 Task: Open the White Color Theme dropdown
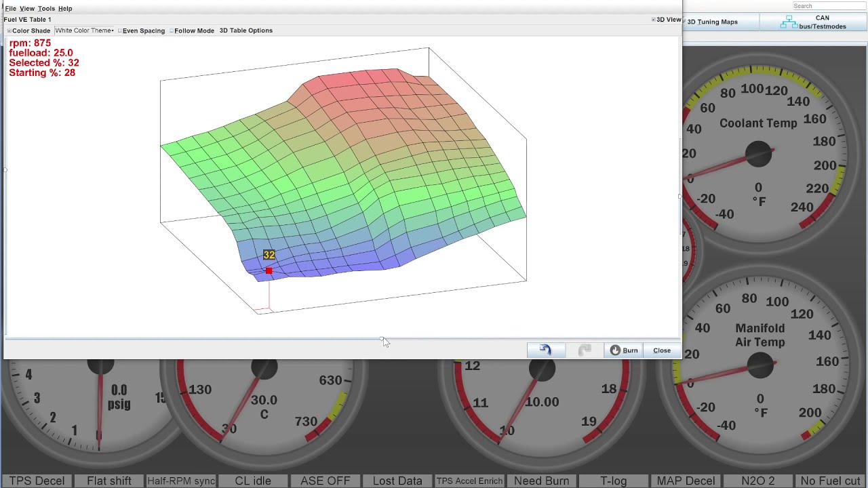click(x=84, y=30)
